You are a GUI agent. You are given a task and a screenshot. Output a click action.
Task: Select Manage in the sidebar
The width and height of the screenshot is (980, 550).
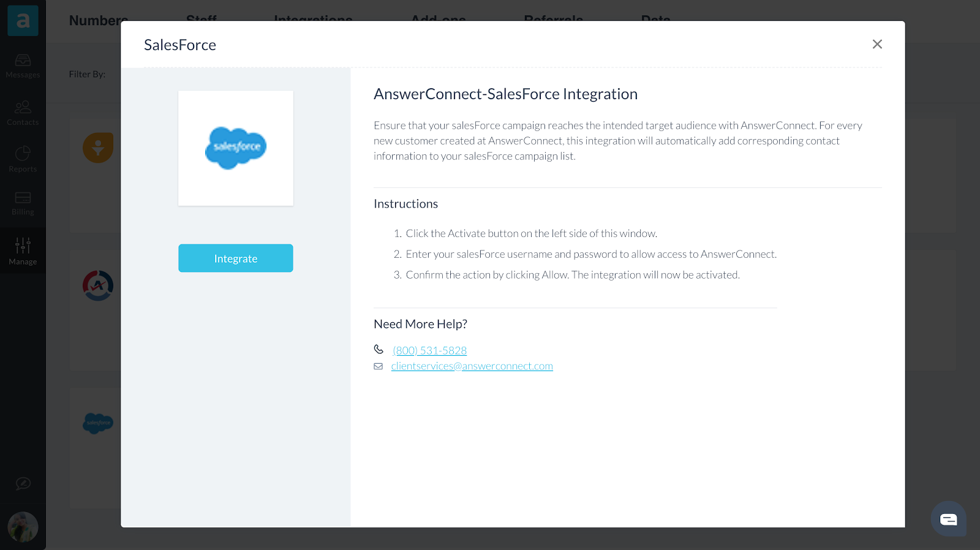[23, 251]
